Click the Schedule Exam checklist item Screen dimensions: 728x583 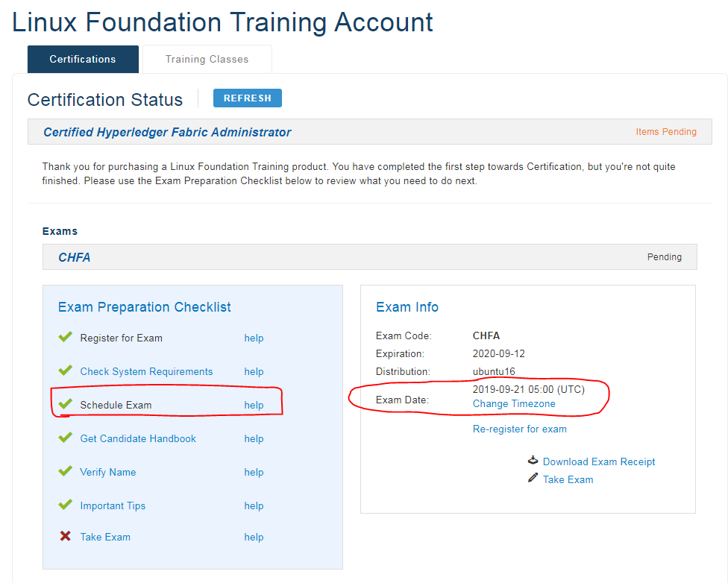point(116,405)
